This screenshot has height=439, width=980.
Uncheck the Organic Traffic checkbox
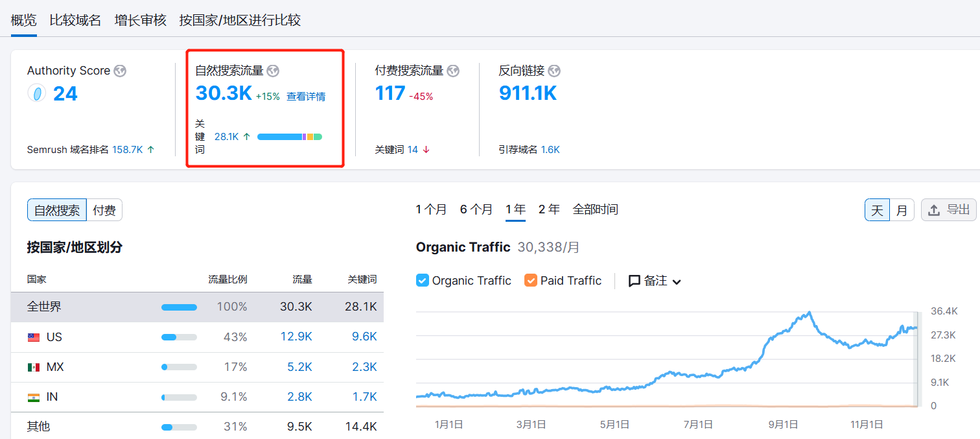tap(423, 281)
